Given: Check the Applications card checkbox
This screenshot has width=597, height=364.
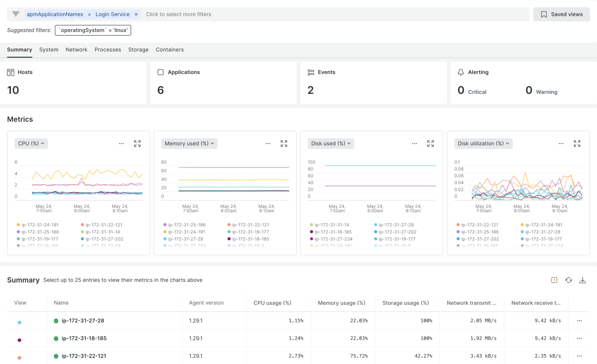Looking at the screenshot, I should pyautogui.click(x=161, y=72).
